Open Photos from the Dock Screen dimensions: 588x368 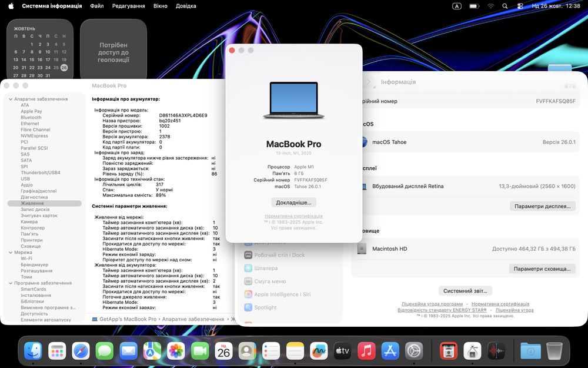point(176,351)
